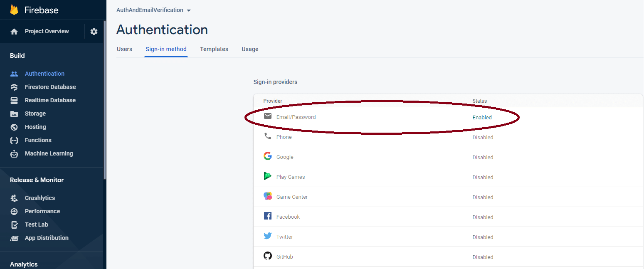Click the Play Games provider icon

pos(268,176)
